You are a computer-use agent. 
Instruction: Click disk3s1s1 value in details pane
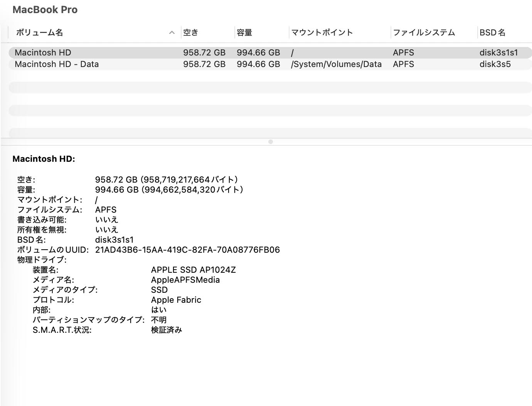coord(114,240)
